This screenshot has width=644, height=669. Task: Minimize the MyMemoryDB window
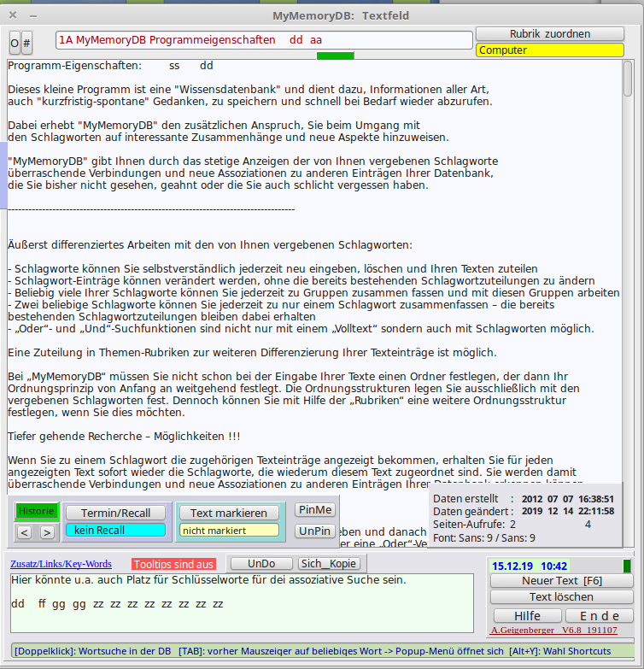pos(33,15)
